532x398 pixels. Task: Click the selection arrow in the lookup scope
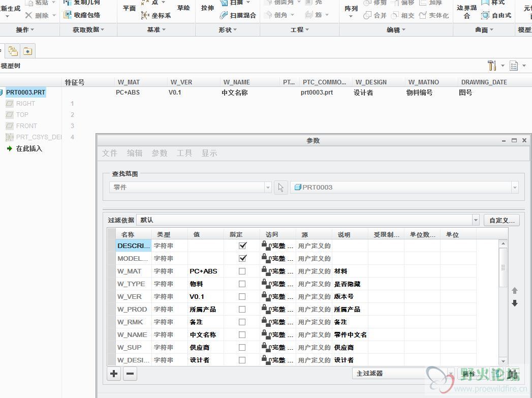[280, 187]
